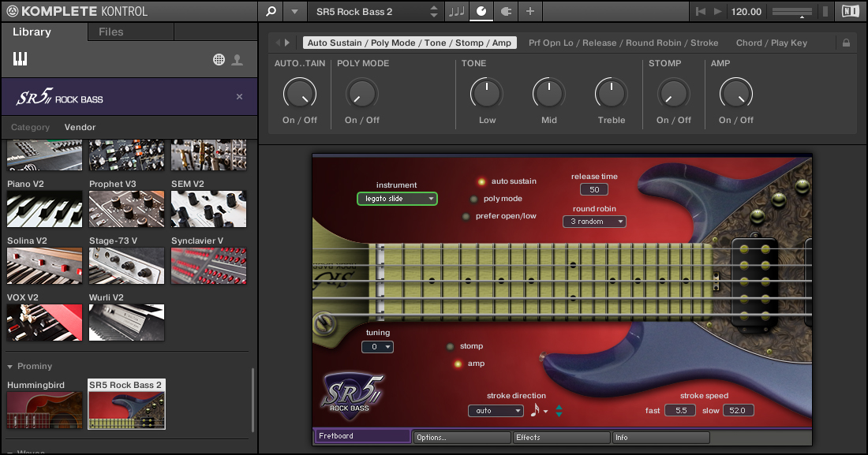
Task: Collapse the Prominy vendor section
Action: coord(10,367)
